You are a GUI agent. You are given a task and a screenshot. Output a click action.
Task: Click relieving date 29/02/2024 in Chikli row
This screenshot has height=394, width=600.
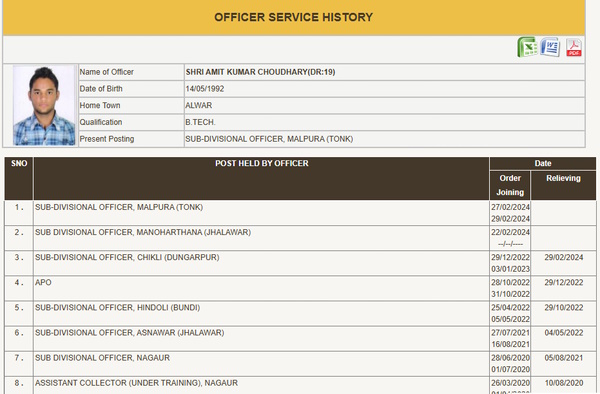click(564, 257)
